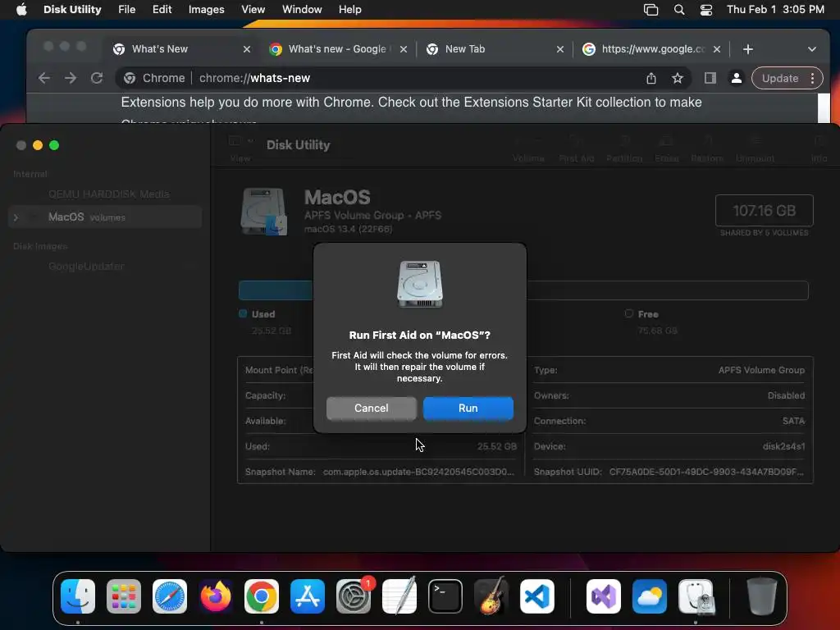Open the Help menu
This screenshot has width=840, height=630.
pos(349,10)
